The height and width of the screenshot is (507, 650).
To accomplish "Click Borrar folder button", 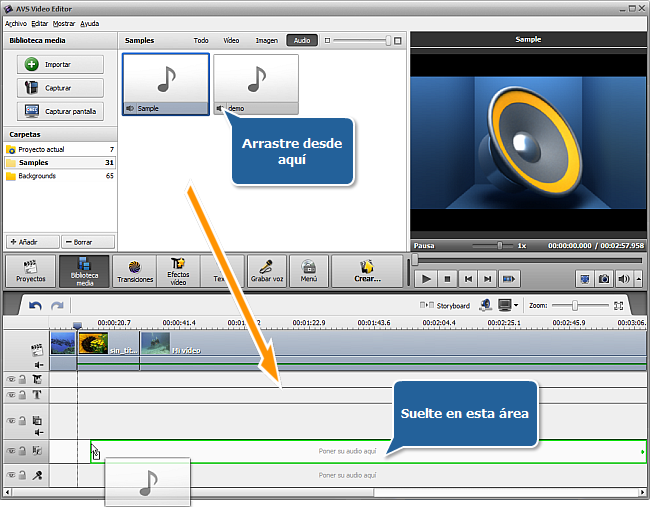I will (x=88, y=242).
